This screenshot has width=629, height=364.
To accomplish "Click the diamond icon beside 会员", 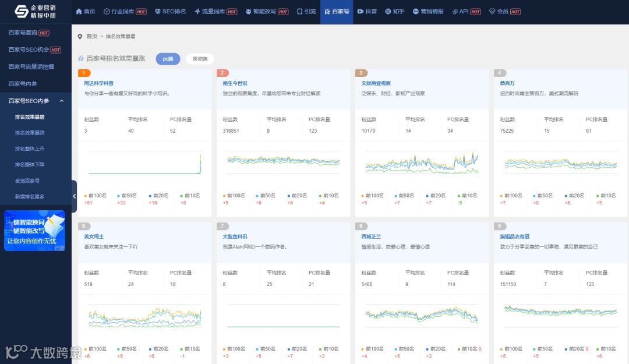I will 492,12.
